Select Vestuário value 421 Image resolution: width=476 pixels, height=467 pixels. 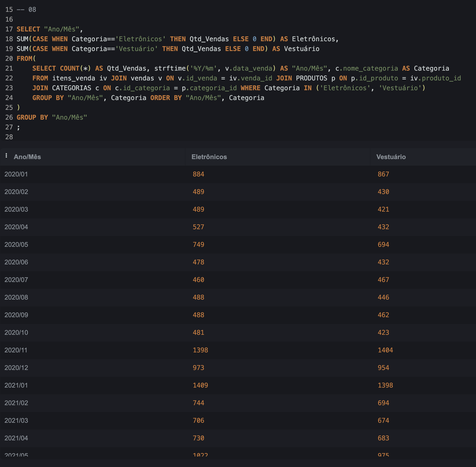pos(383,209)
